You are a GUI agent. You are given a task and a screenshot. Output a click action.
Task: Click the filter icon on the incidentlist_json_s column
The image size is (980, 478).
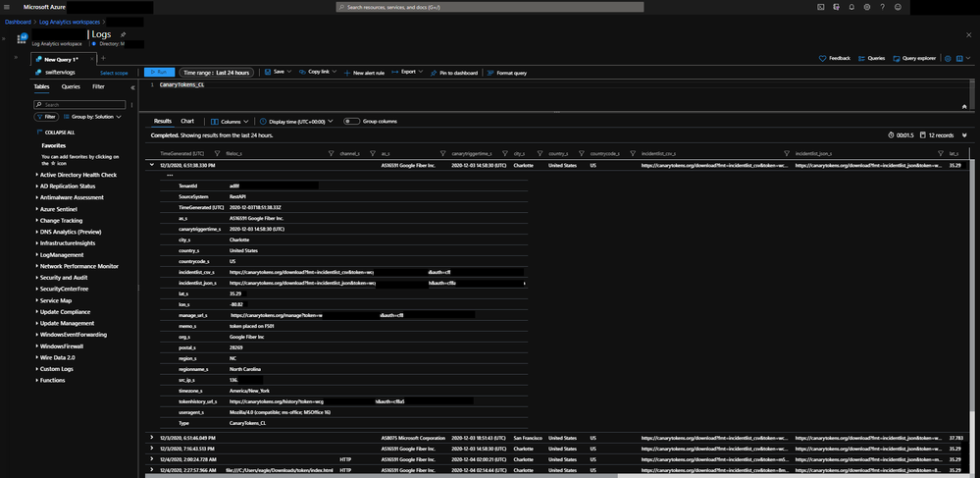(941, 153)
